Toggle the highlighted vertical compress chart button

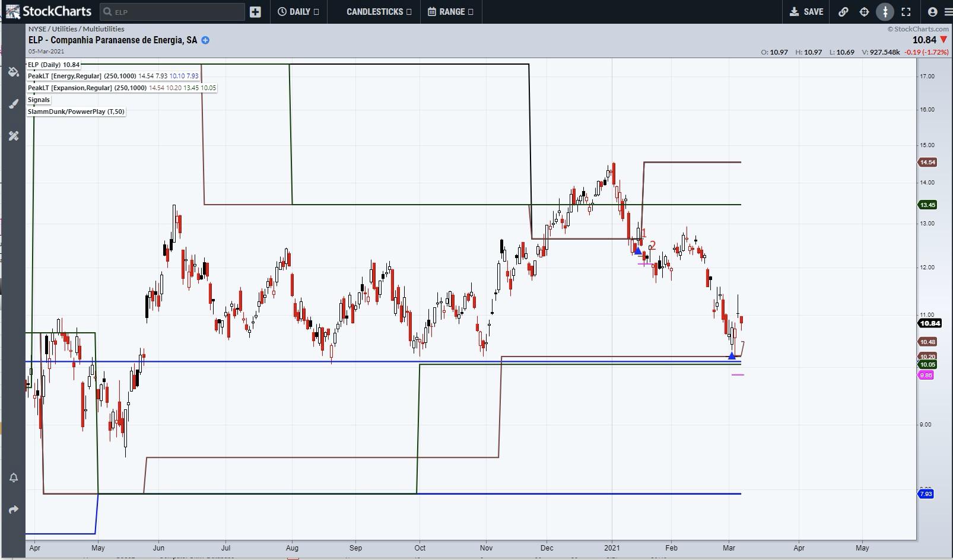885,12
